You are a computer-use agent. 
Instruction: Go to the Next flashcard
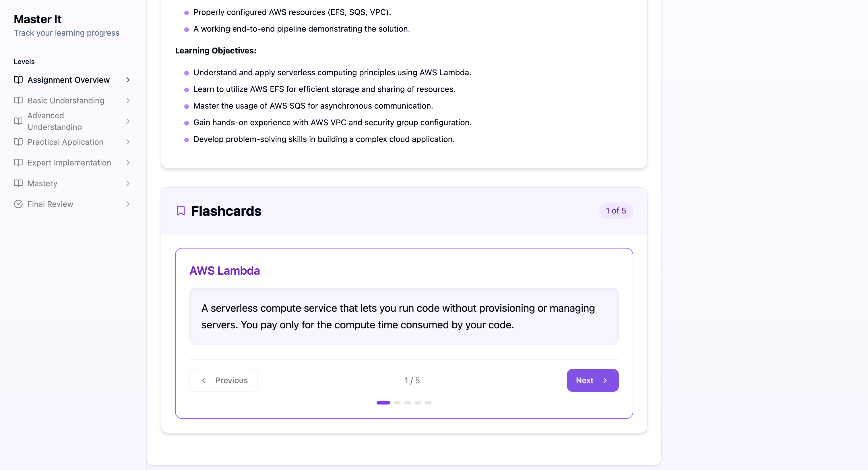[x=592, y=380]
